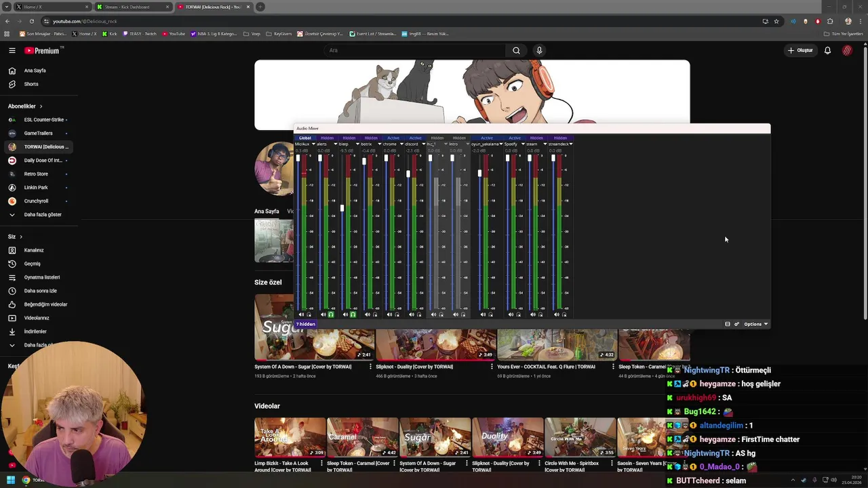This screenshot has height=488, width=868.
Task: Reload the page in Chrome
Action: pyautogui.click(x=31, y=21)
